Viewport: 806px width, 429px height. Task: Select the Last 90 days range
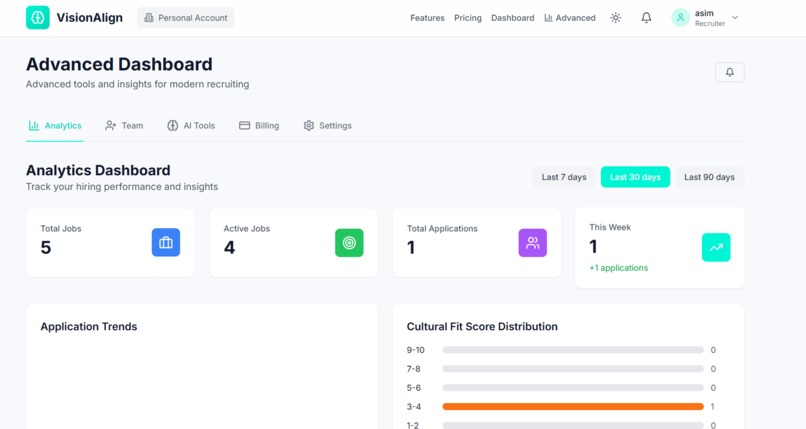(709, 177)
